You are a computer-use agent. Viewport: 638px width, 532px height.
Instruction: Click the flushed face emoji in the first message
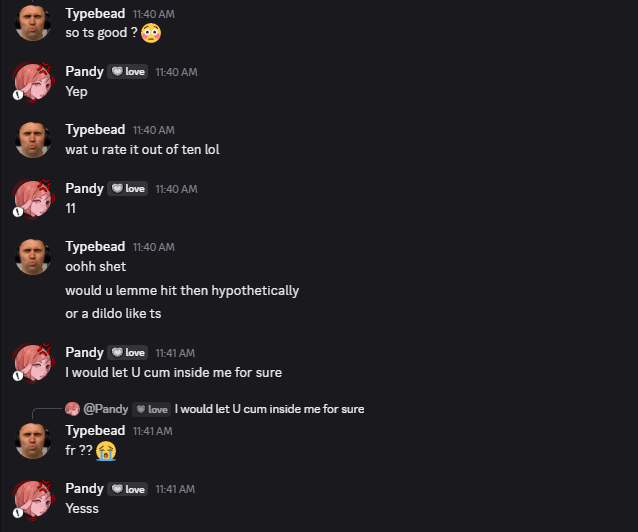click(151, 33)
